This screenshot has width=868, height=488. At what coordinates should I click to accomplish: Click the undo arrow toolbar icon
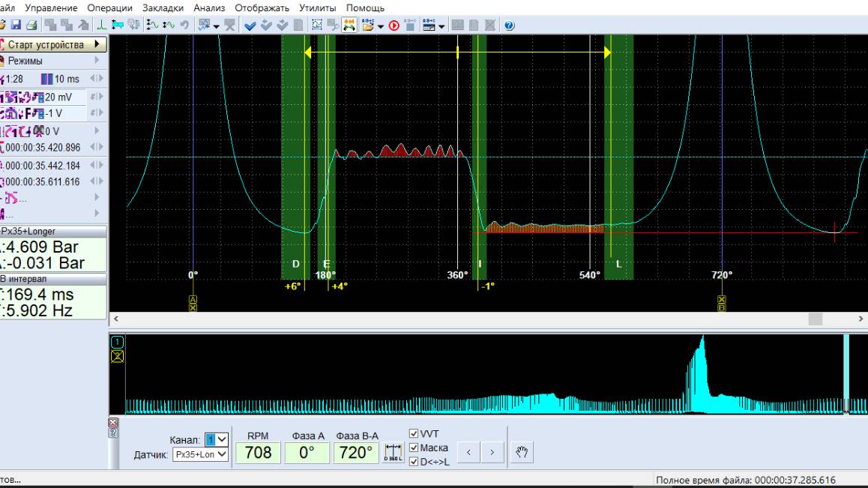184,25
